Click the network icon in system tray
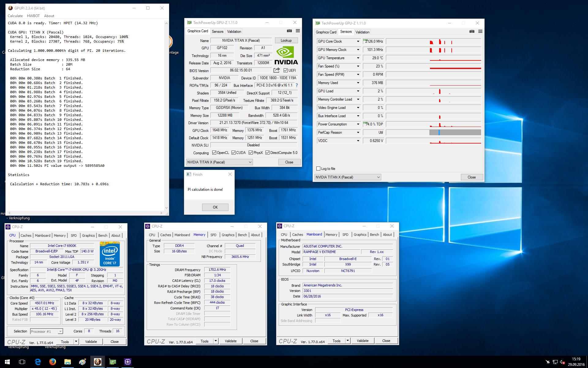Viewport: 588px width, 368px height. pos(555,362)
